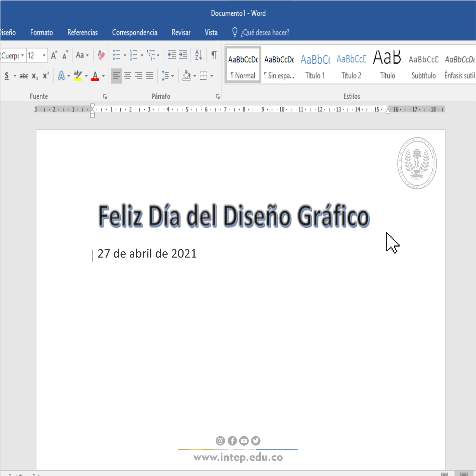Increase paragraph indent
This screenshot has width=476, height=476.
[183, 55]
